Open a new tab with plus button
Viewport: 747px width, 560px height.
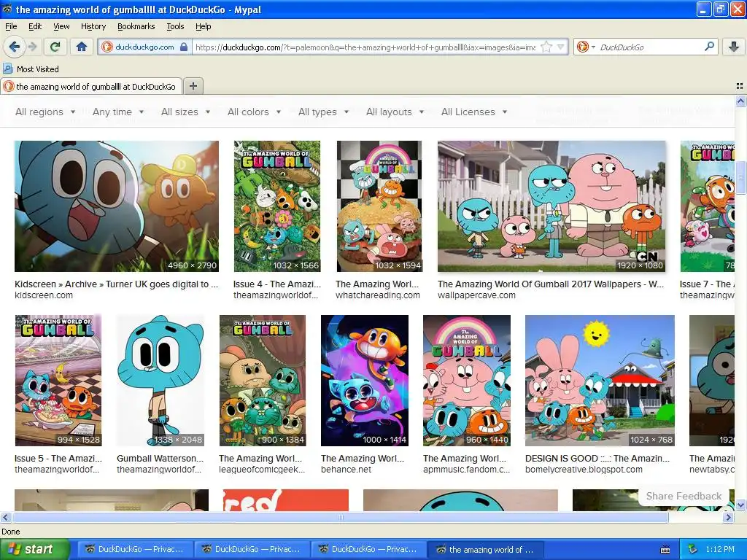pyautogui.click(x=193, y=86)
